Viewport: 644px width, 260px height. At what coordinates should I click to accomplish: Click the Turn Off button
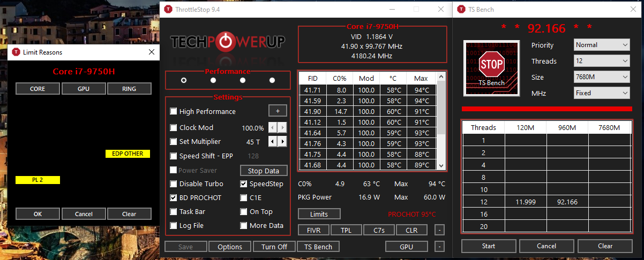pos(274,247)
